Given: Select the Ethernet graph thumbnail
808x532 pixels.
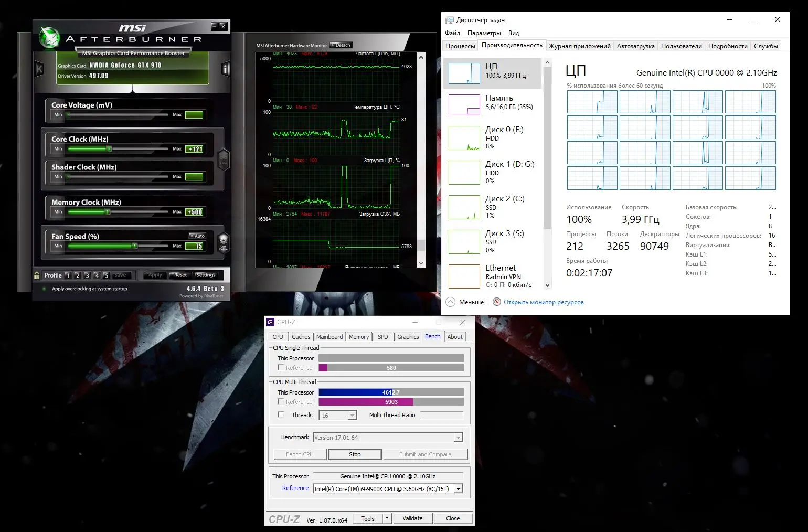Looking at the screenshot, I should coord(464,276).
